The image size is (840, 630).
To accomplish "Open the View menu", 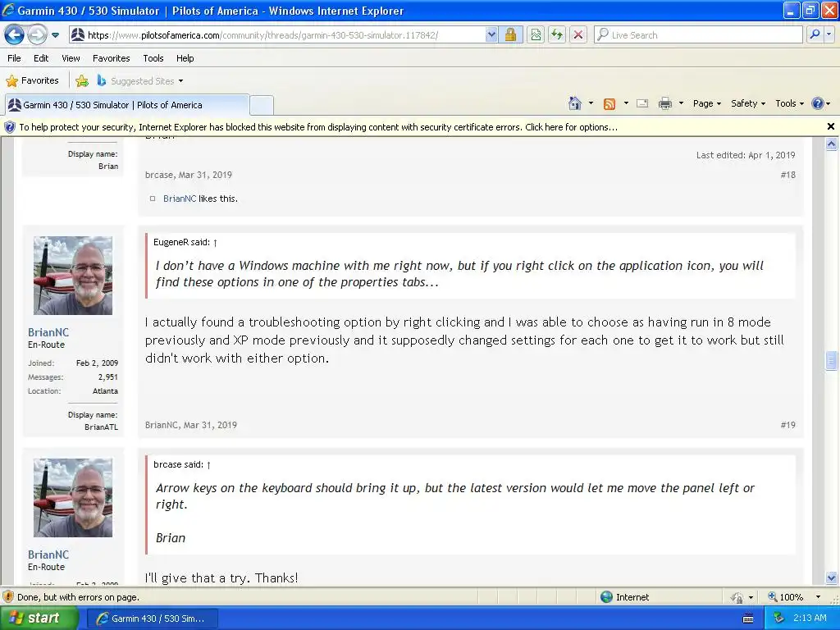I will [71, 58].
